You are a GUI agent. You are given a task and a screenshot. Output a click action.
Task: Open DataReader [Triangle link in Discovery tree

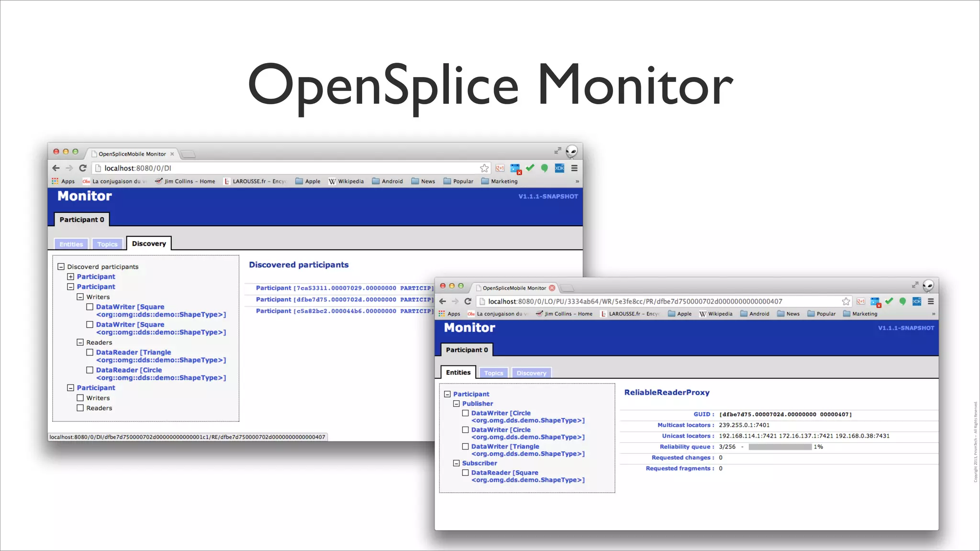coord(161,356)
